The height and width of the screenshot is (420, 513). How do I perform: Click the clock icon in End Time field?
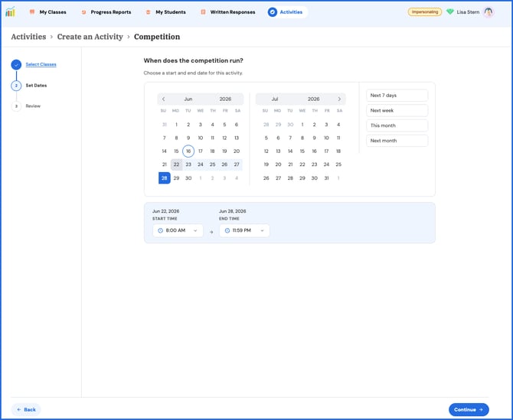pos(227,230)
